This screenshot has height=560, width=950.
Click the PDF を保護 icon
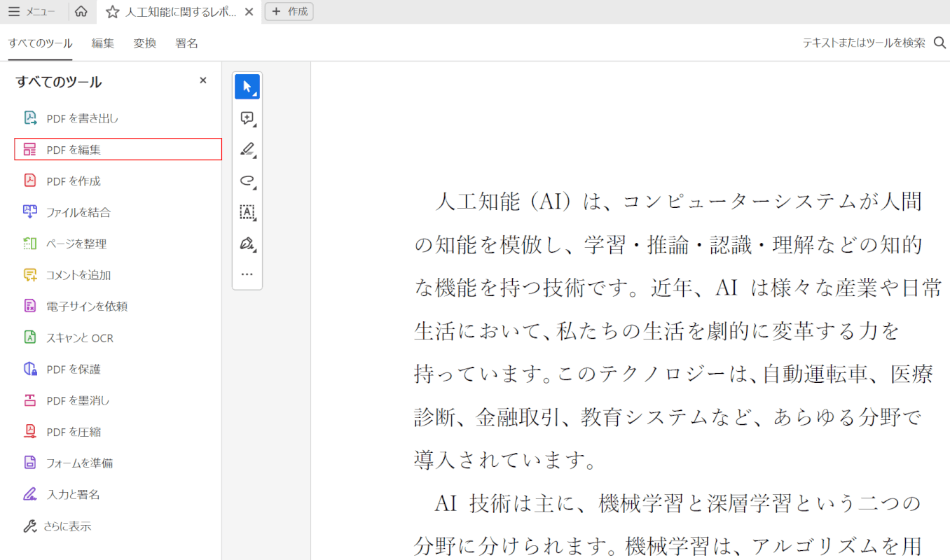[x=30, y=369]
